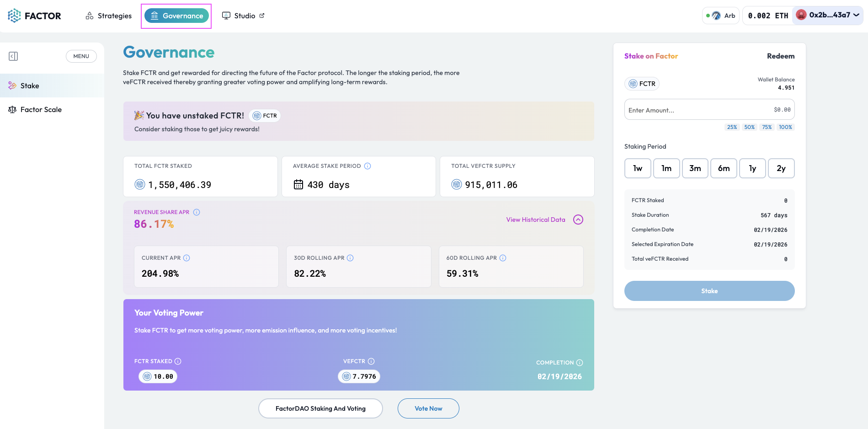
Task: Click info icon next to 30D Rolling APR
Action: 350,258
